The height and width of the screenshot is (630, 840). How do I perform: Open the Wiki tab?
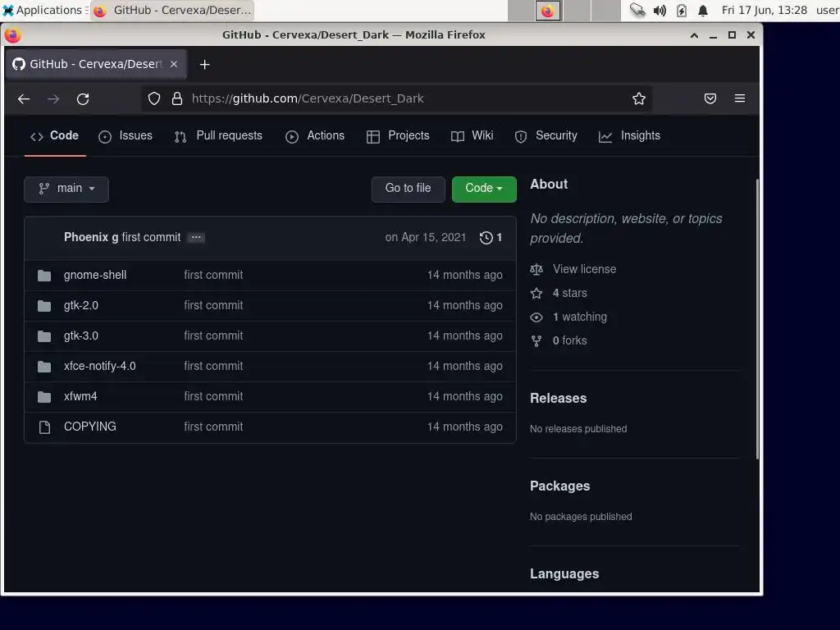(472, 136)
